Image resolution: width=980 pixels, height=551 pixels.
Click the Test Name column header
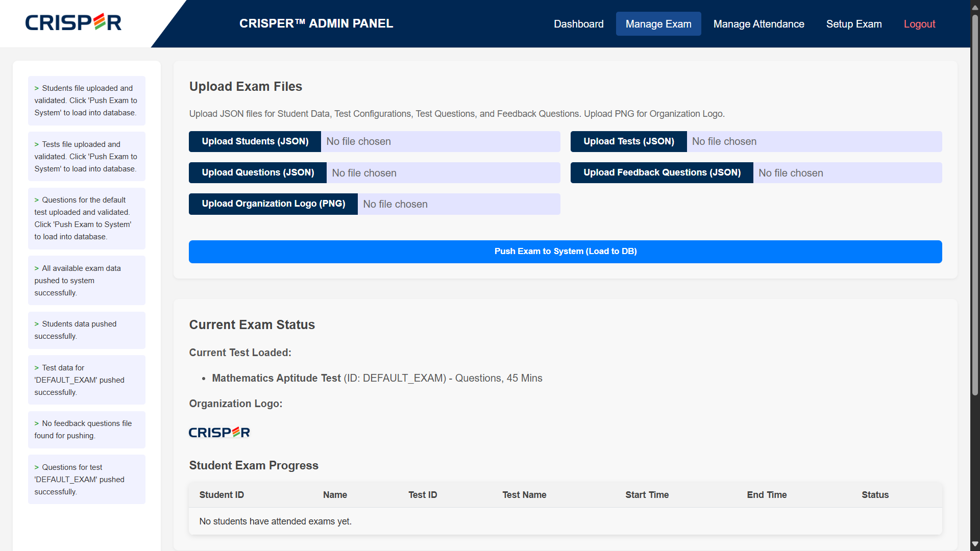pyautogui.click(x=524, y=495)
